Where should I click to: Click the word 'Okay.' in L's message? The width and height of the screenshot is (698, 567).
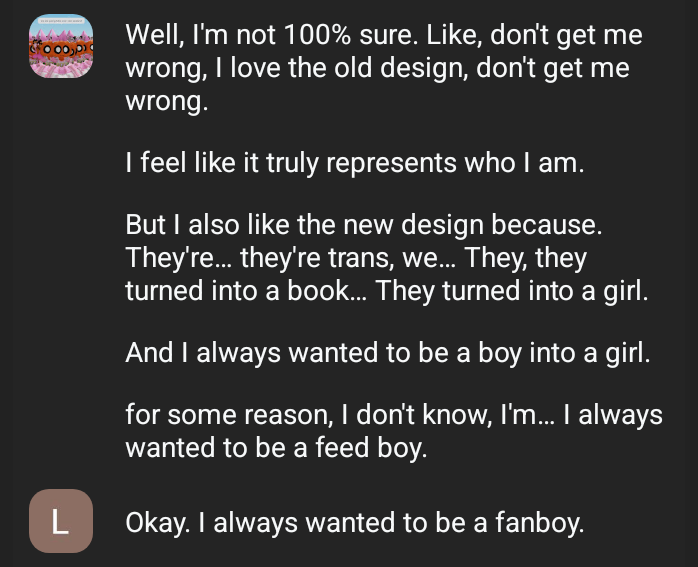pyautogui.click(x=155, y=522)
